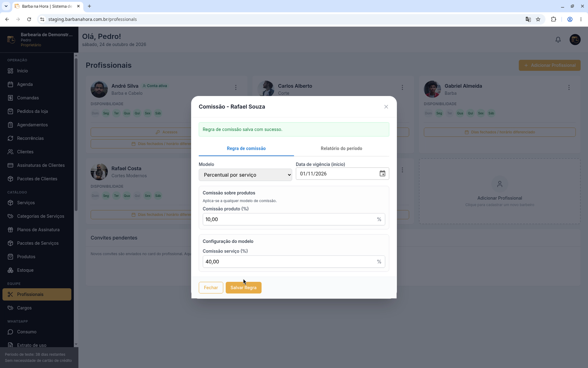Click Gabriel Almeida's Dias fechados button
Viewport: 588px width, 368px height.
click(x=499, y=132)
